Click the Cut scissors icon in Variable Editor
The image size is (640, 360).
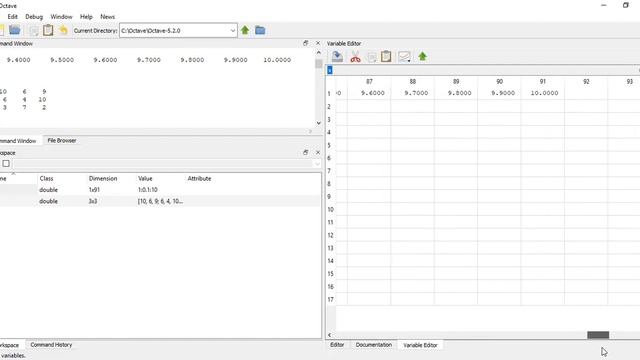(356, 57)
